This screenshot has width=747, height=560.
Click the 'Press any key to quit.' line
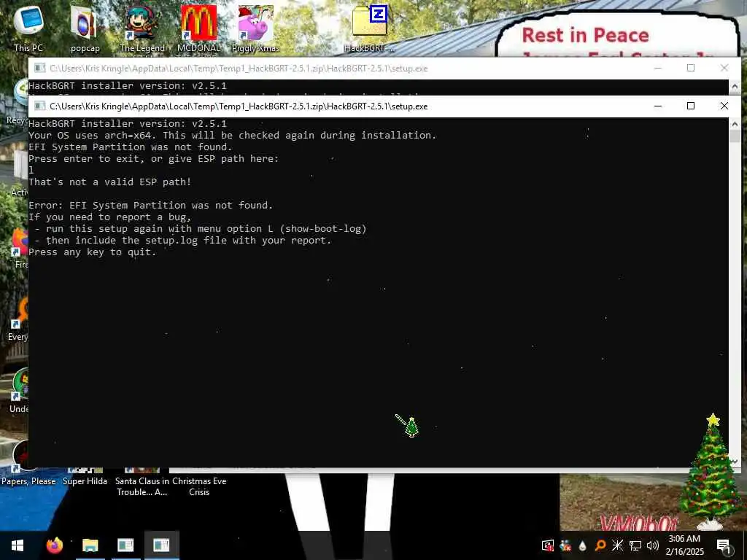pos(93,252)
